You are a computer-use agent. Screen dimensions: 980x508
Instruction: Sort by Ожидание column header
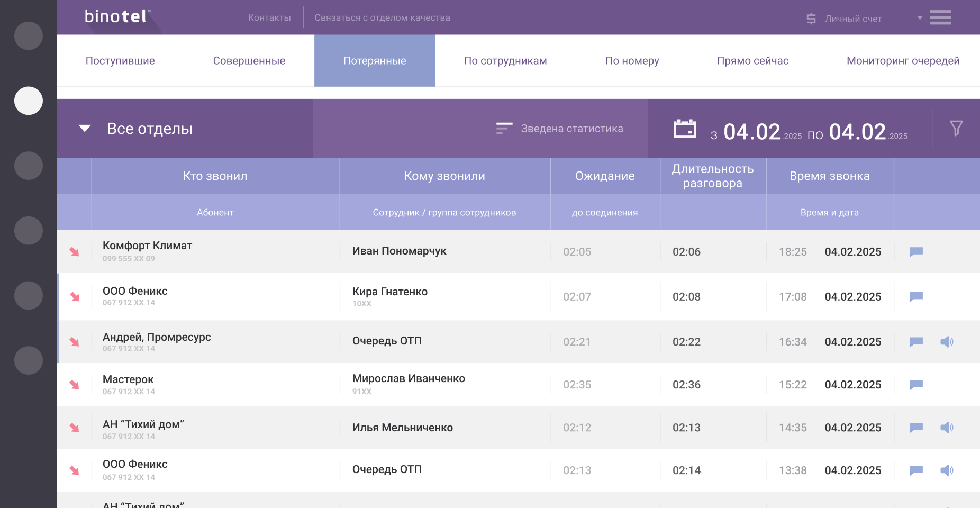(605, 176)
